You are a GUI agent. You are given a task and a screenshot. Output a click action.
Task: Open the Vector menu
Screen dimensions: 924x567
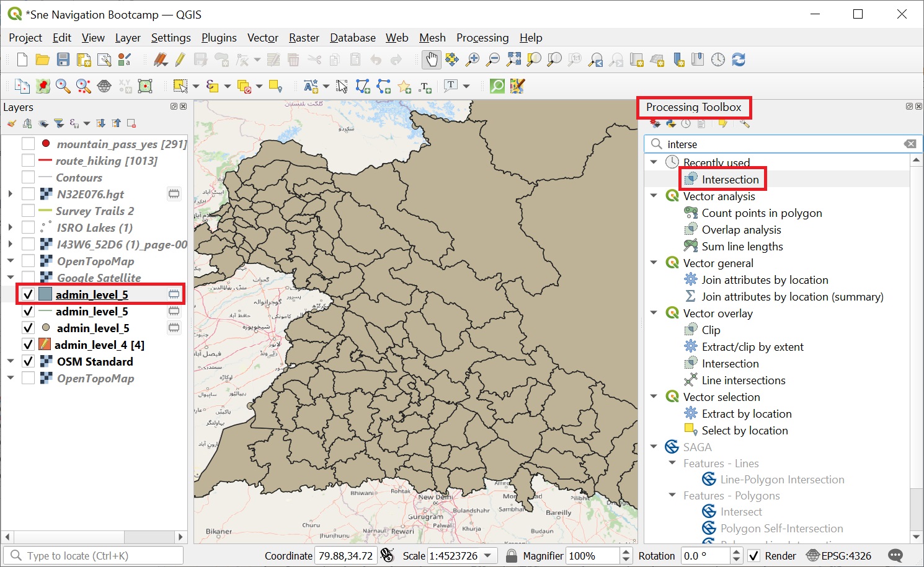point(263,38)
